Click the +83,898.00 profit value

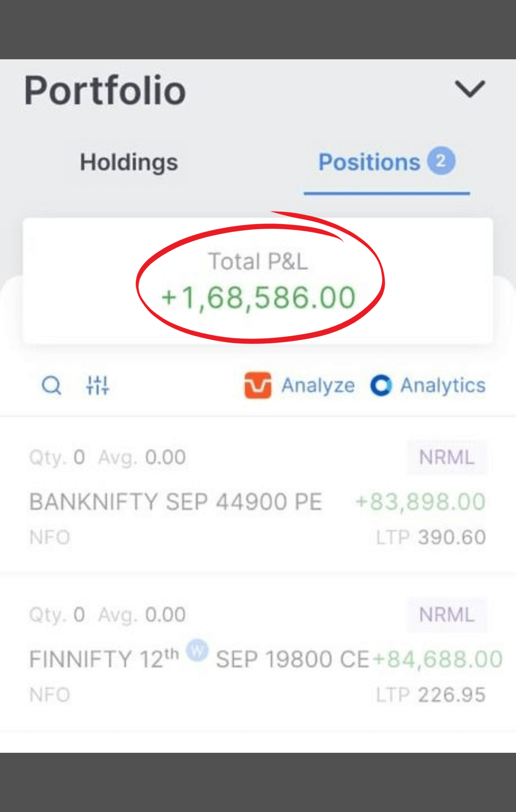(420, 502)
